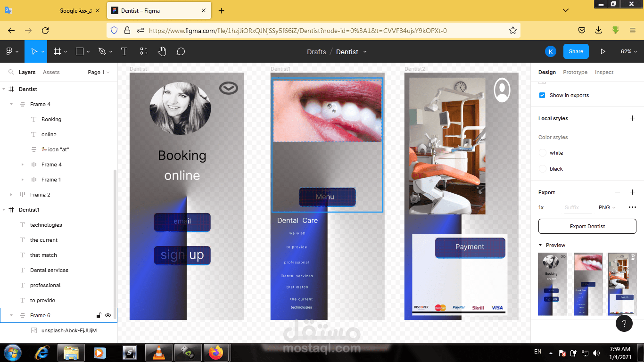Bookmark this page with the star
This screenshot has height=362, width=644.
pyautogui.click(x=513, y=31)
